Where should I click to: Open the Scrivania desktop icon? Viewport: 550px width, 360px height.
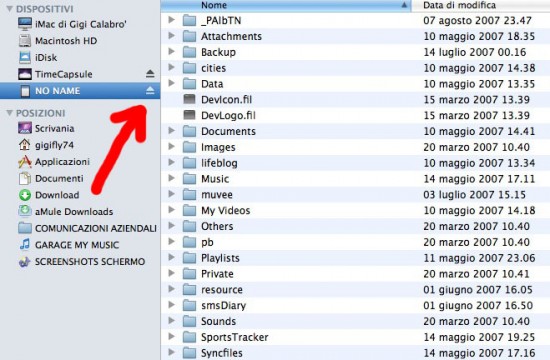pyautogui.click(x=25, y=128)
